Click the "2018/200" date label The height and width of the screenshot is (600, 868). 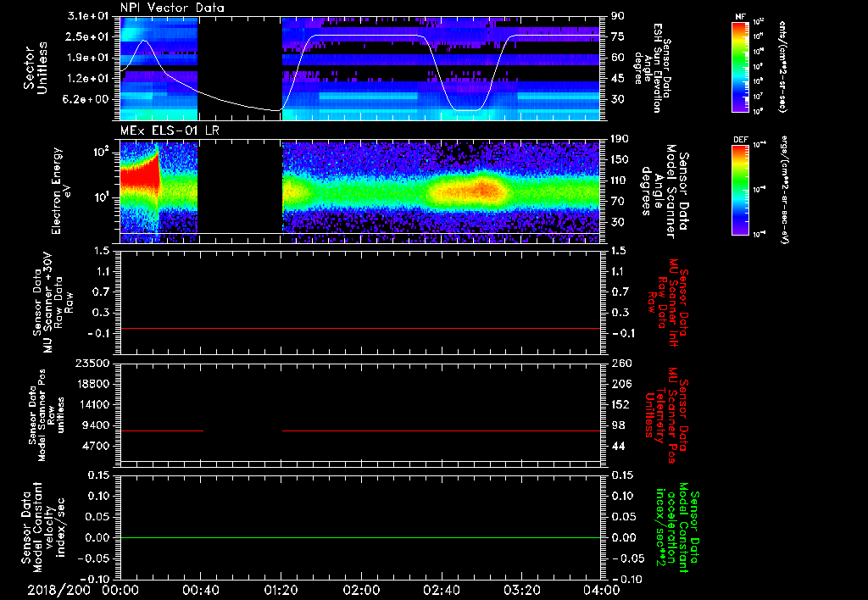(58, 590)
